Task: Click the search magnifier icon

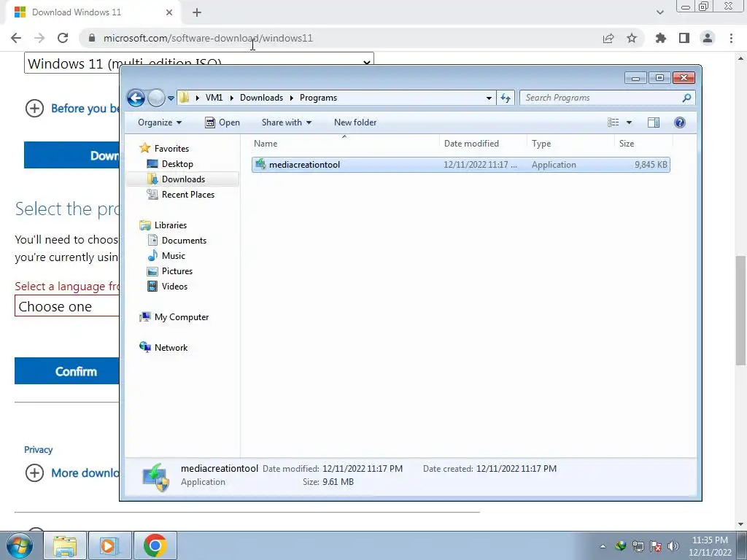Action: pyautogui.click(x=686, y=98)
